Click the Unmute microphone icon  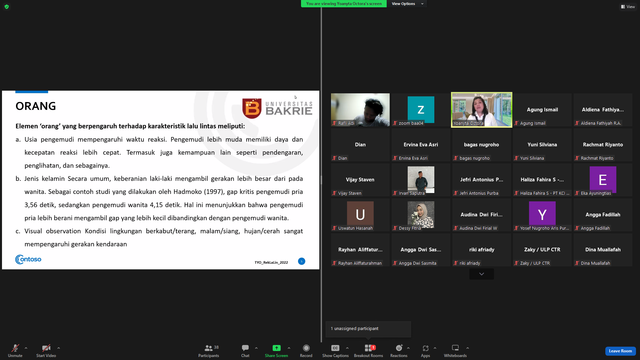(x=15, y=348)
